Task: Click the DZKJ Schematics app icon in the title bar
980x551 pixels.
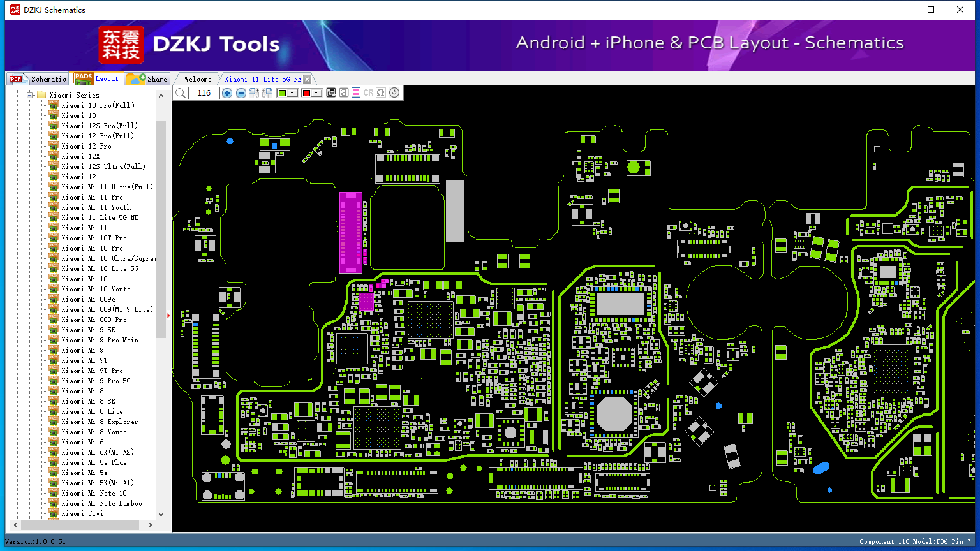Action: click(x=15, y=10)
